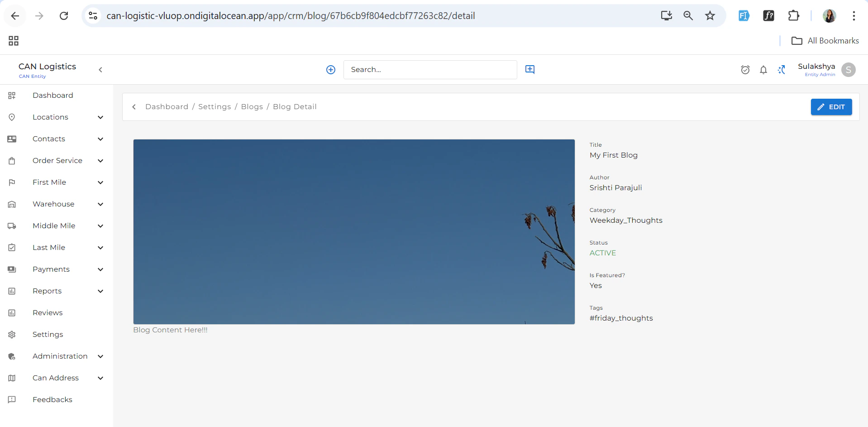868x427 pixels.
Task: Open Blogs from the breadcrumb trail
Action: click(252, 106)
